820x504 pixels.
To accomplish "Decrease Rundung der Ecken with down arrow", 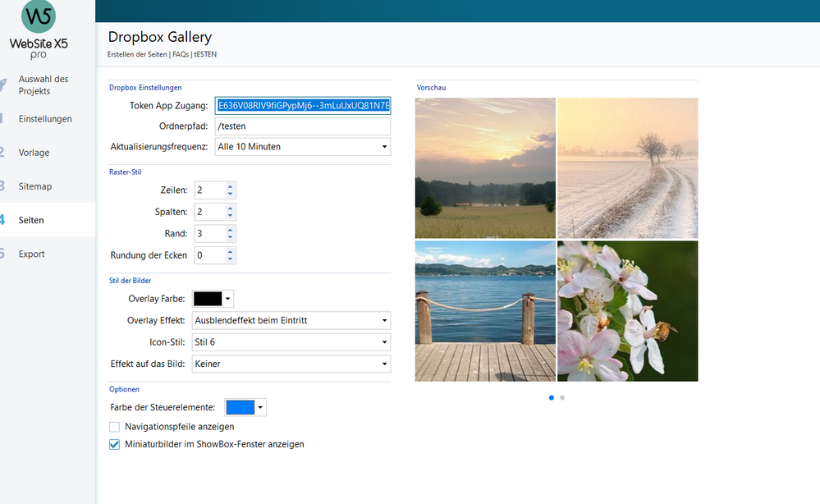I will 231,259.
